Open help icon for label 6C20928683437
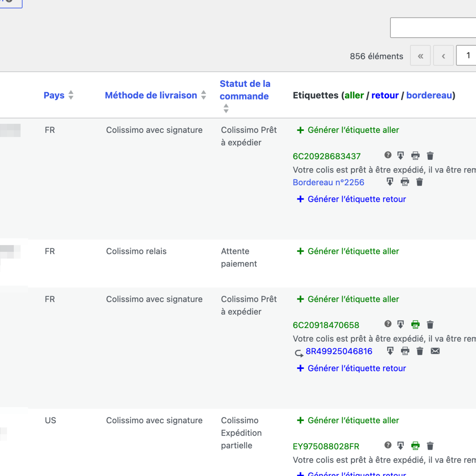The height and width of the screenshot is (476, 476). click(388, 155)
